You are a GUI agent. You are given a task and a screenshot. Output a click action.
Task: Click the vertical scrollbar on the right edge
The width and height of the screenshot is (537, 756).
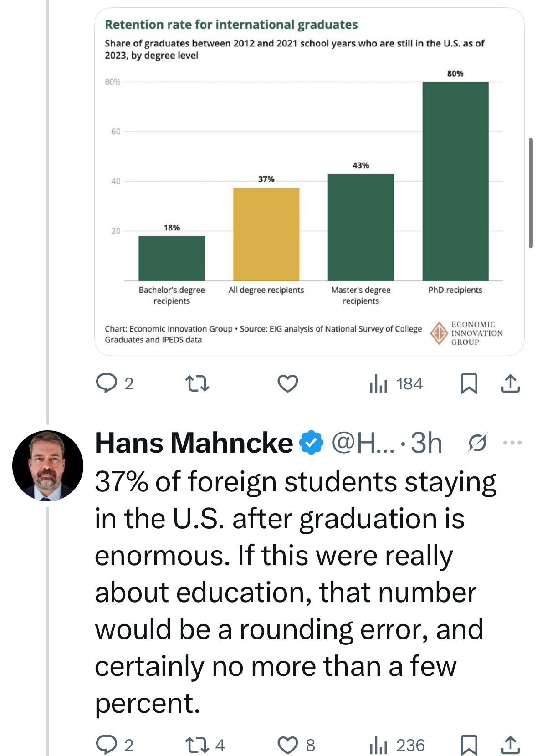531,193
